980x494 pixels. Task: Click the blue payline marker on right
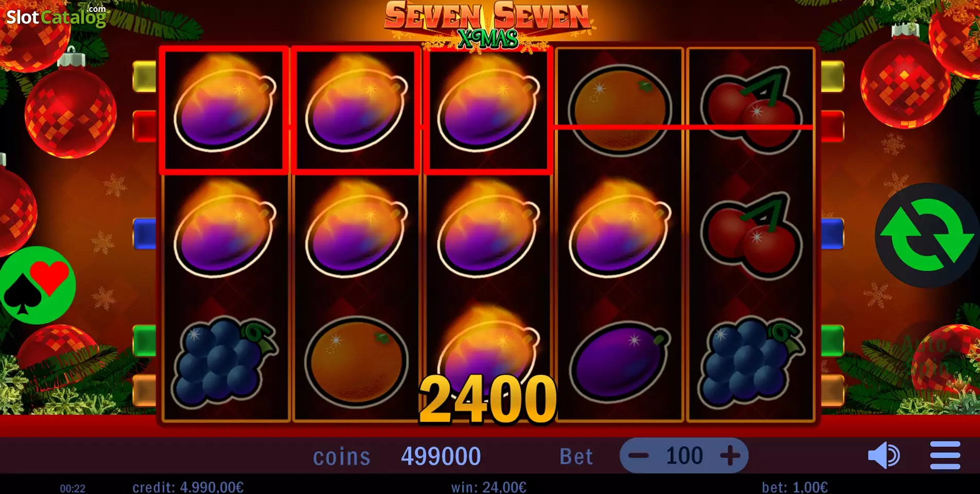pyautogui.click(x=832, y=234)
